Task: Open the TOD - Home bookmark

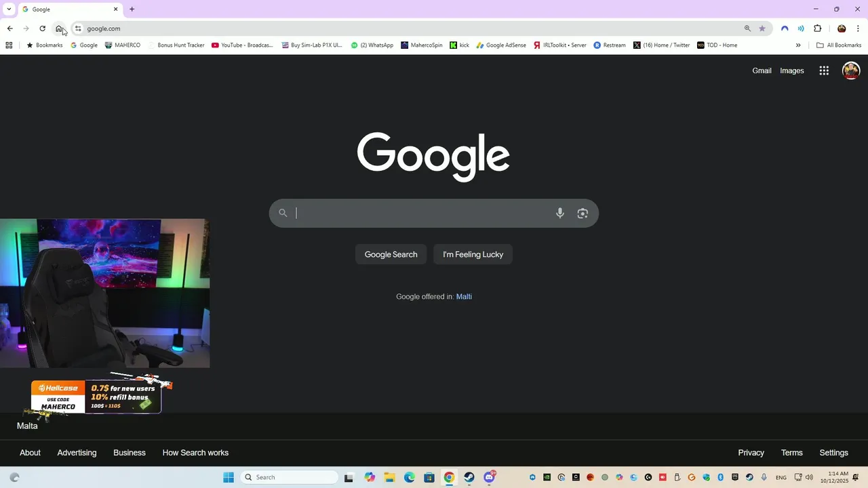Action: coord(717,45)
